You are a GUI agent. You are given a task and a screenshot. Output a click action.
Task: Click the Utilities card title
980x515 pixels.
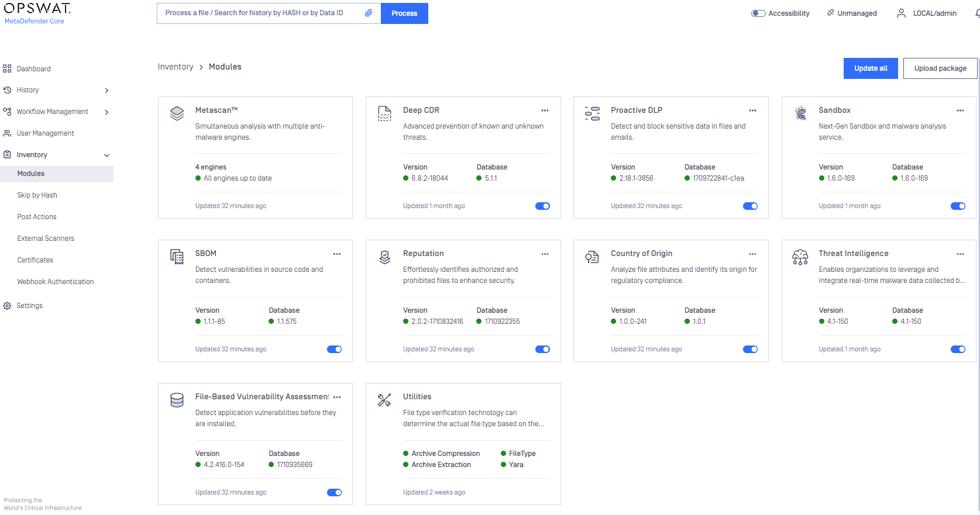coord(417,396)
